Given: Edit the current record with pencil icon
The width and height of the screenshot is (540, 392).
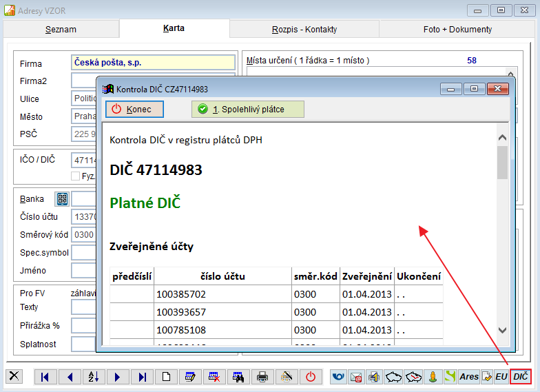Looking at the screenshot, I should click(190, 377).
